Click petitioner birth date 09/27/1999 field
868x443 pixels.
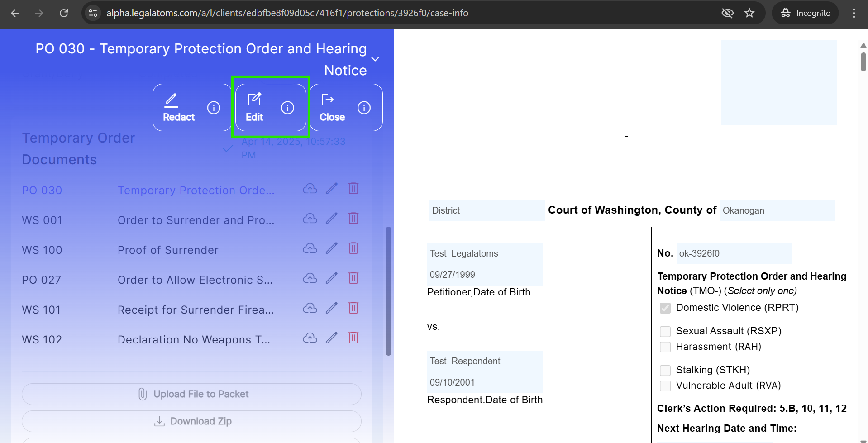pos(485,275)
